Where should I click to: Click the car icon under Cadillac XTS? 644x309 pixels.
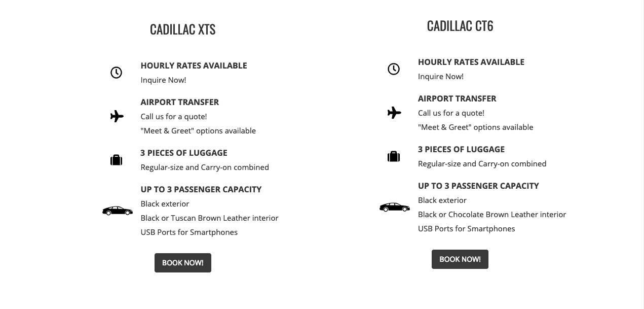pos(117,211)
